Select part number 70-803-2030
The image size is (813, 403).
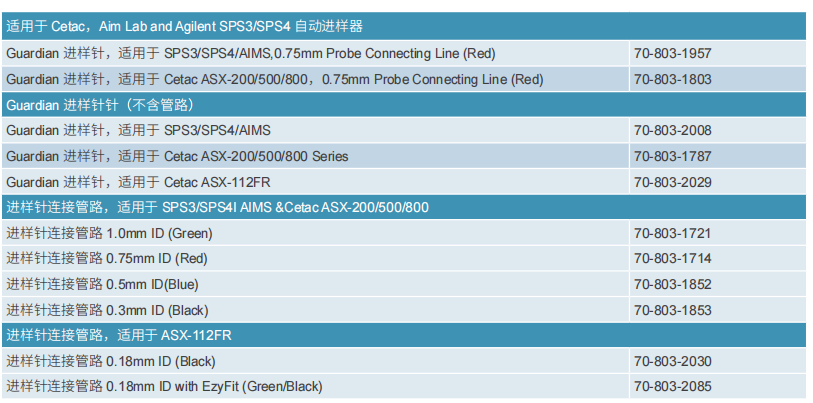point(673,361)
